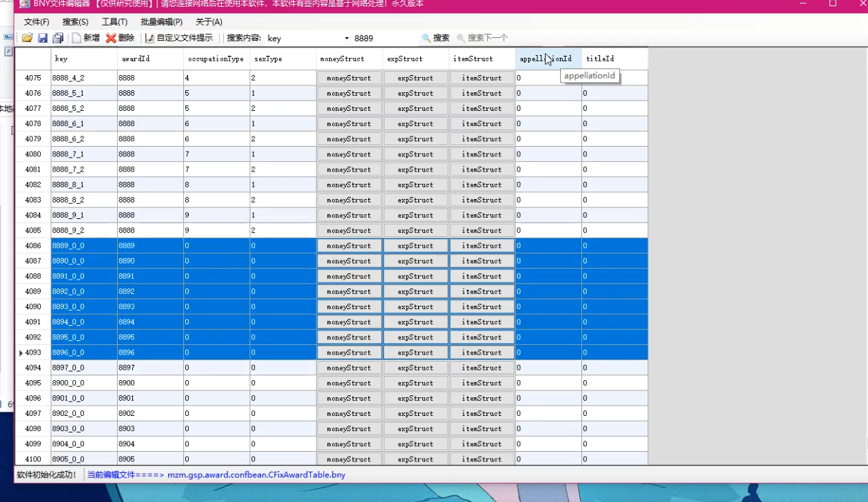Click expStruct button in row 4083
The image size is (868, 502).
(415, 200)
